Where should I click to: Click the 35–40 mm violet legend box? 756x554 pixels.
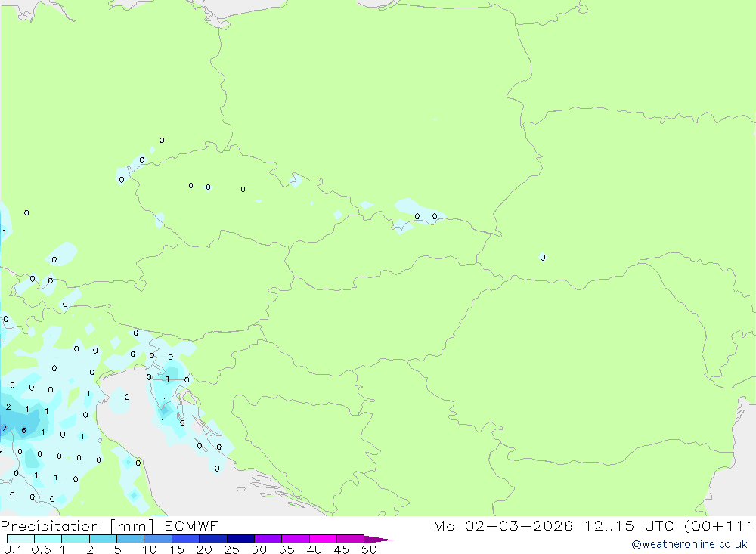296,539
